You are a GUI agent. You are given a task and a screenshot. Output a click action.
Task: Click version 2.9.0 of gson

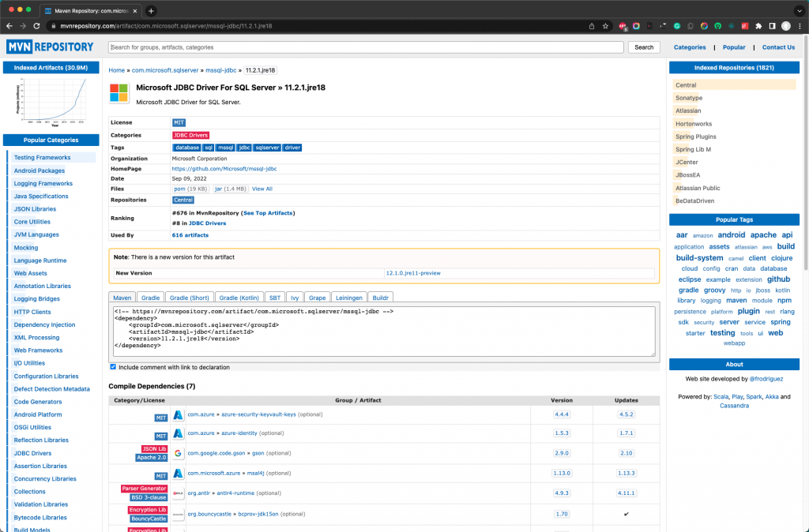click(x=562, y=453)
